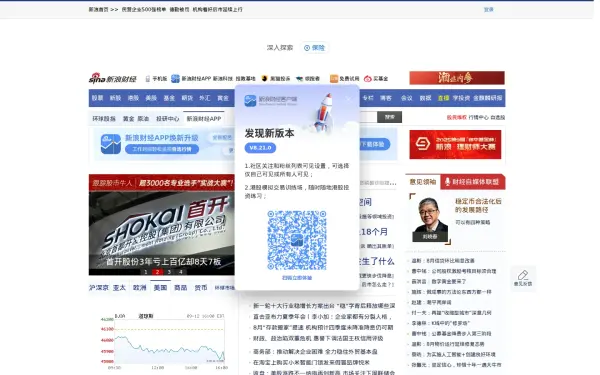Click the 新浪首页 link in top bar
The width and height of the screenshot is (600, 375).
[99, 10]
